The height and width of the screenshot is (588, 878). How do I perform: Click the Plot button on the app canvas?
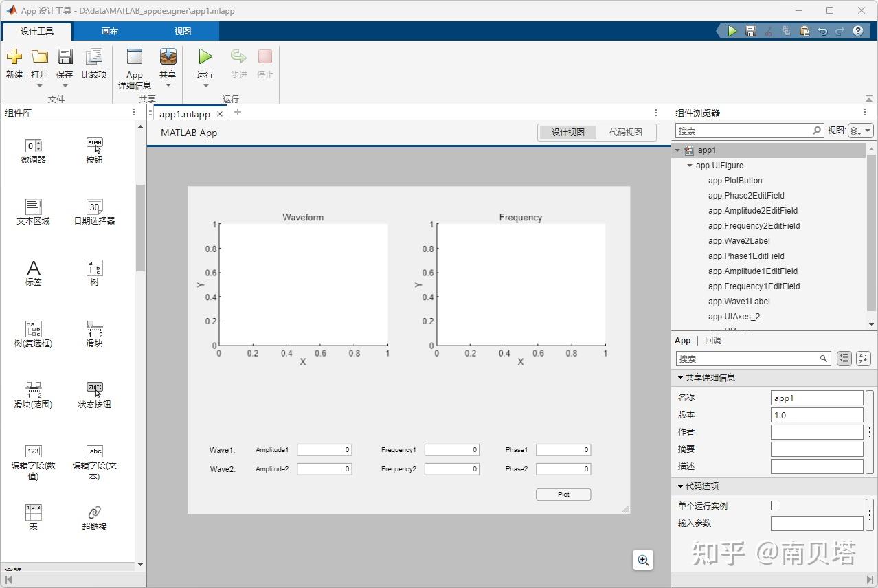click(x=563, y=494)
